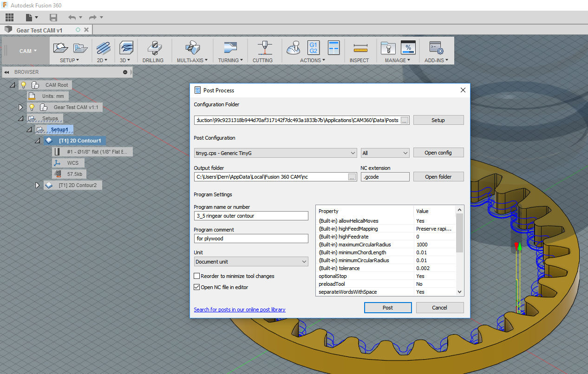Click the 2D milling strategies icon
Viewport: 588px width, 374px height.
click(103, 47)
